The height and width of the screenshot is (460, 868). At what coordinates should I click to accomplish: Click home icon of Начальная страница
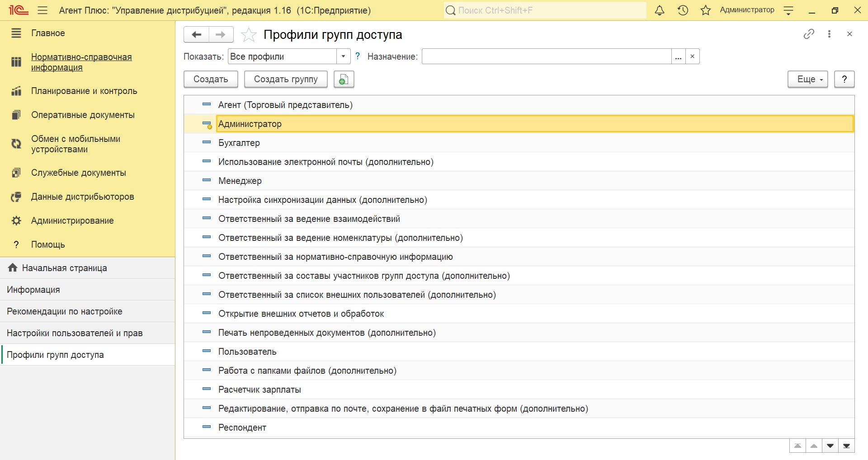coord(13,268)
